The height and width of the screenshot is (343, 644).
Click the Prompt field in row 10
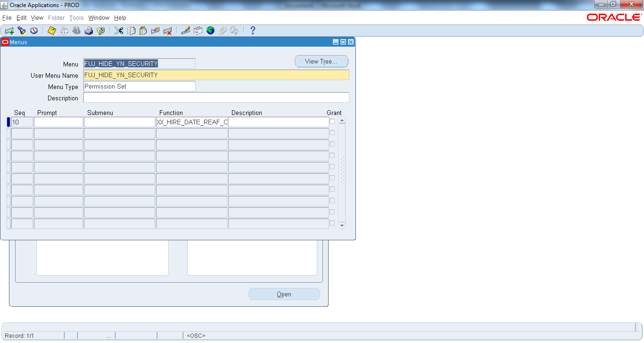pyautogui.click(x=58, y=122)
